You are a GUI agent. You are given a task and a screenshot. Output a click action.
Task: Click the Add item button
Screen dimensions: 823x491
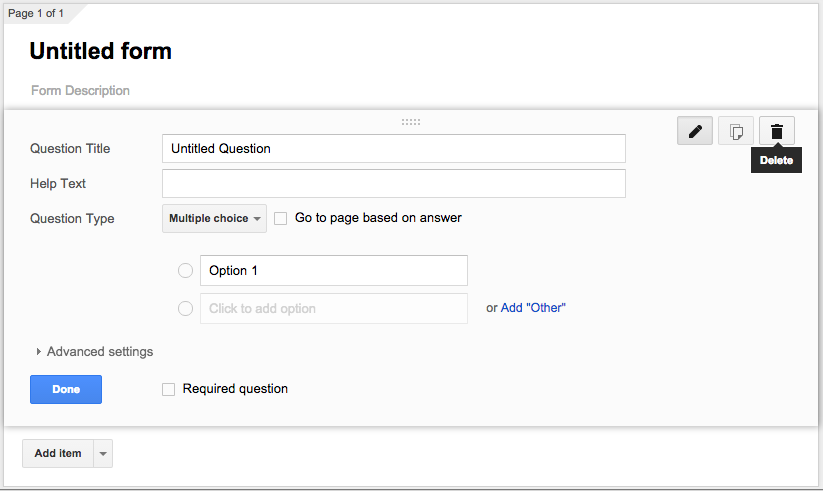pyautogui.click(x=58, y=454)
